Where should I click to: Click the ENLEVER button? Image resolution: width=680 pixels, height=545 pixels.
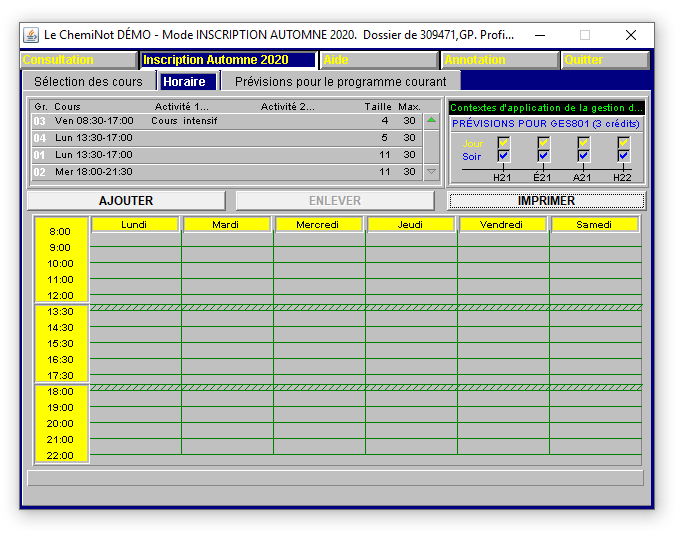(335, 201)
